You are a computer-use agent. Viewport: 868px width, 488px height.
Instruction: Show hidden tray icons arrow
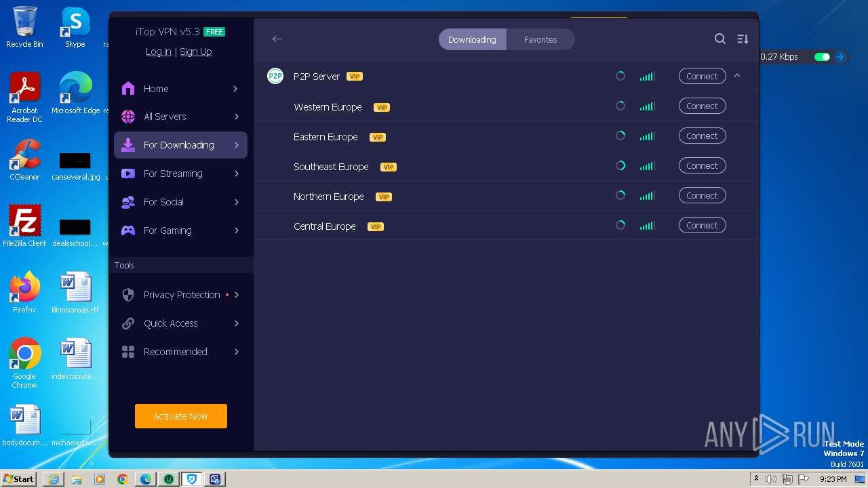click(756, 479)
